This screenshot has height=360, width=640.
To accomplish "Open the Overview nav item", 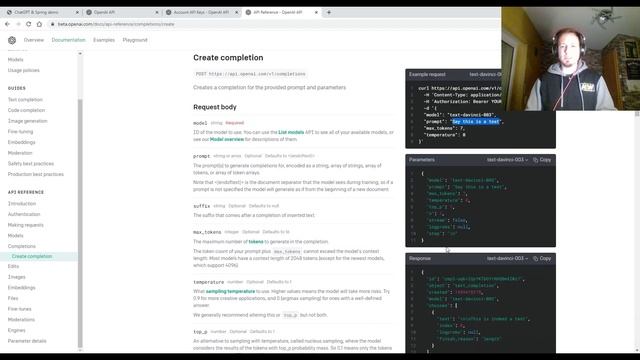I will [33, 40].
